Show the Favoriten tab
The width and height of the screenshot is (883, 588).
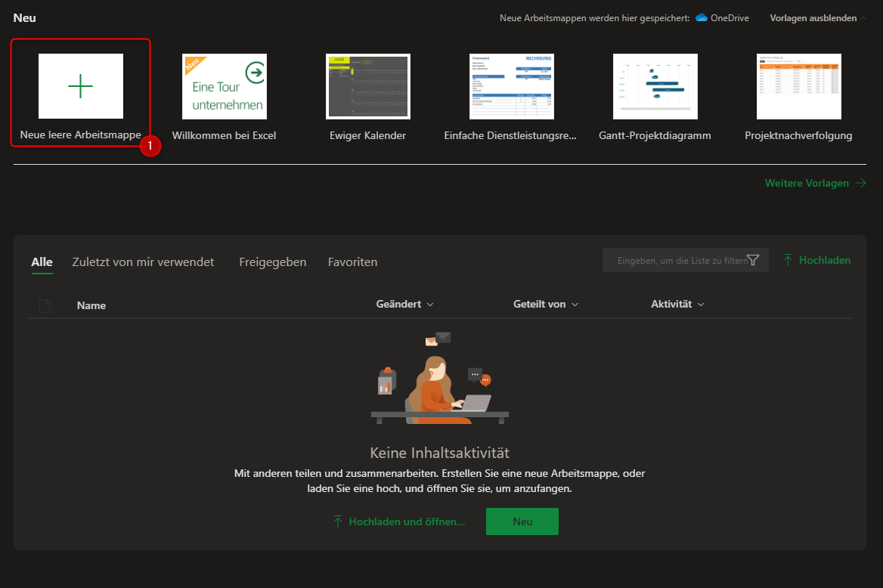point(352,262)
